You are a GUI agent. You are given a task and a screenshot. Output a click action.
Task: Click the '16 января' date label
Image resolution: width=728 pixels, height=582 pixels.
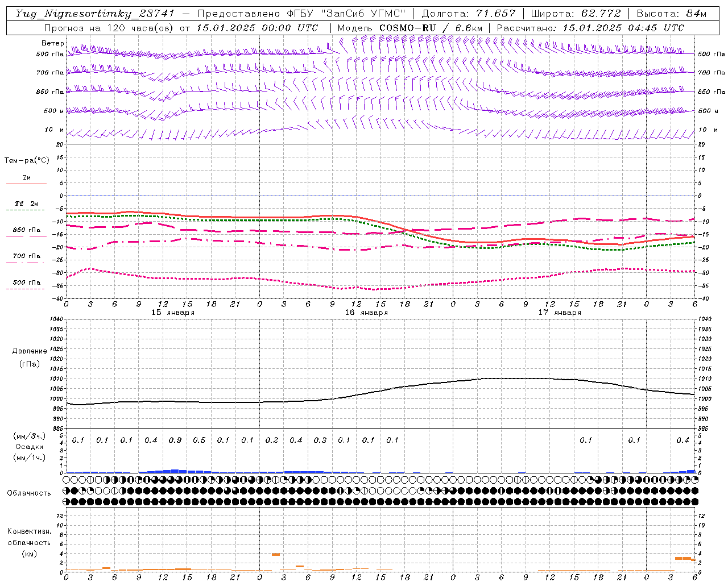(x=366, y=313)
